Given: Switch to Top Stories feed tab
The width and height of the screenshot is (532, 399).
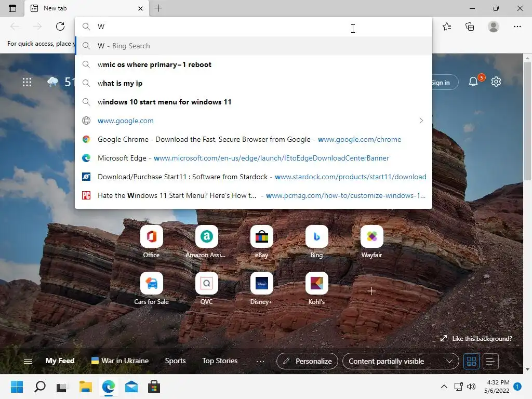Looking at the screenshot, I should click(220, 361).
